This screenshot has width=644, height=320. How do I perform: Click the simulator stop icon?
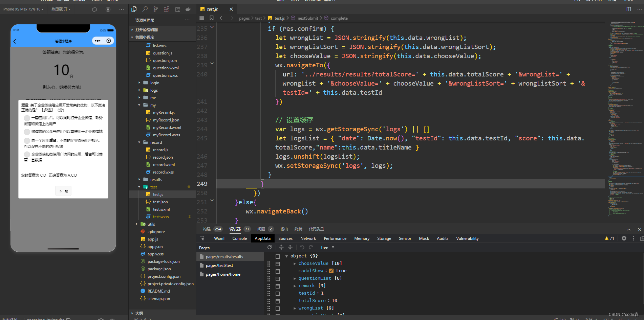(x=108, y=9)
